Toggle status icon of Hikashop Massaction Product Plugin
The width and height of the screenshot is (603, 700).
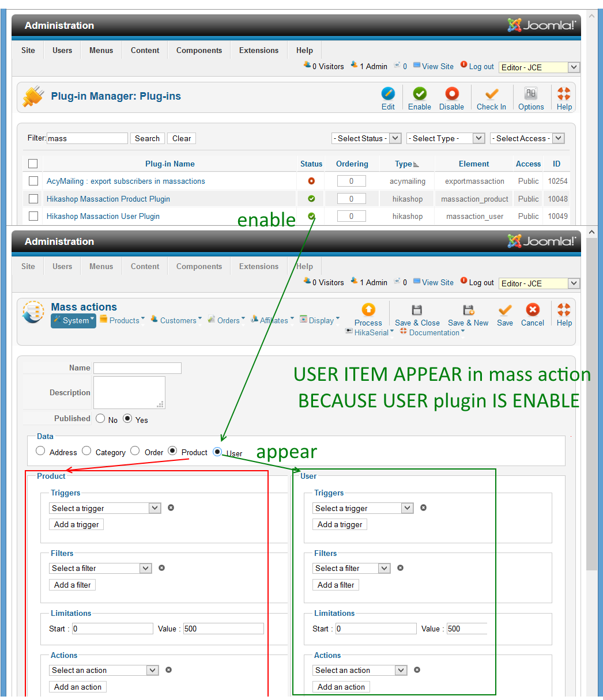pyautogui.click(x=311, y=199)
